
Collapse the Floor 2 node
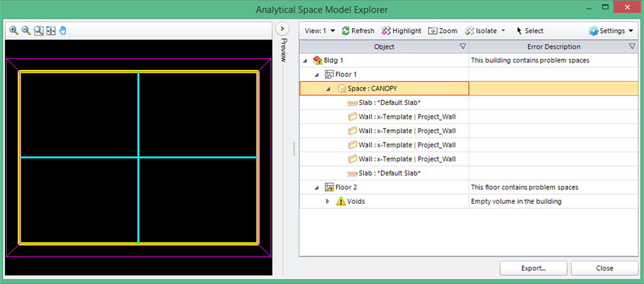click(x=317, y=187)
